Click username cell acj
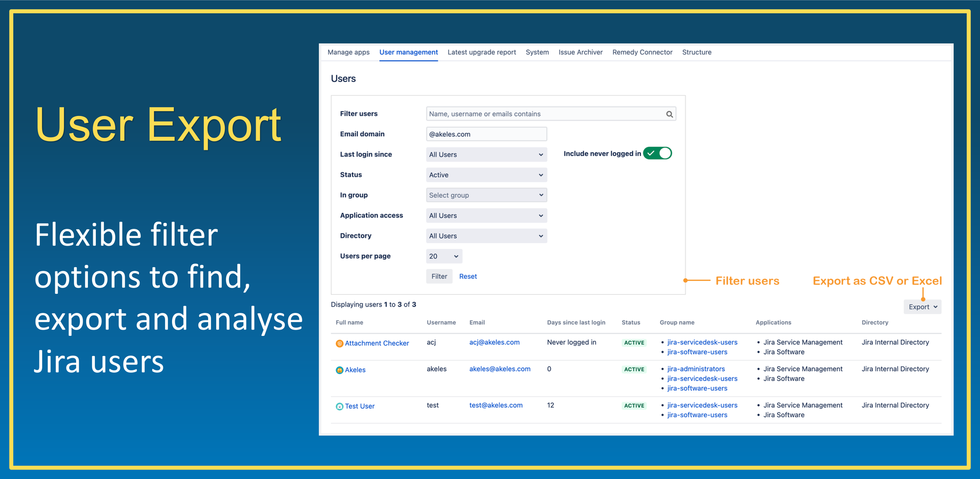The image size is (980, 479). (431, 342)
